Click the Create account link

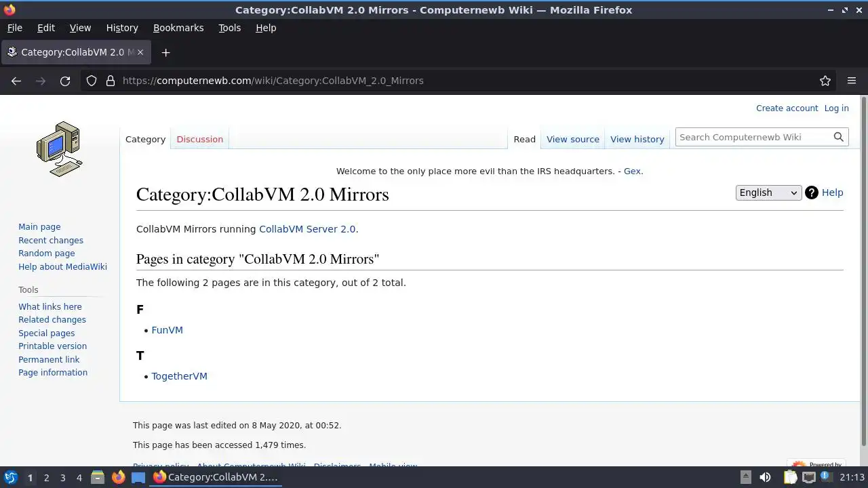787,108
